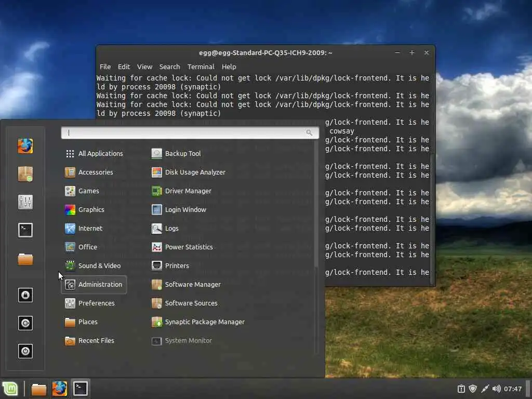
Task: Launch Firefox from menu favorites sidebar
Action: tap(25, 146)
